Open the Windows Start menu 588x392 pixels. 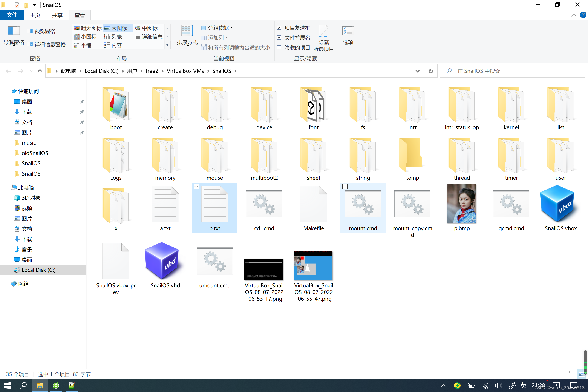tap(8, 385)
